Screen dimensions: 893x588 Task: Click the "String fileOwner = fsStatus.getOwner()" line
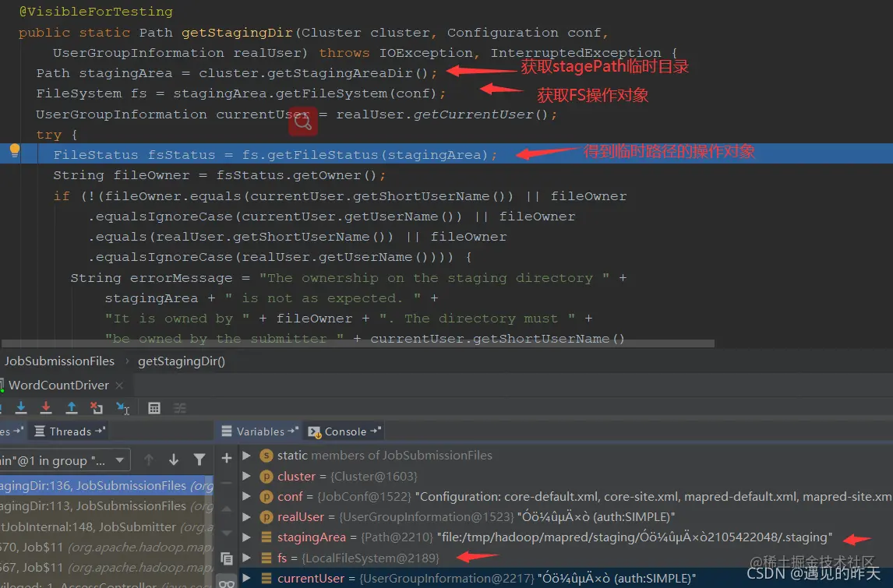coord(219,175)
